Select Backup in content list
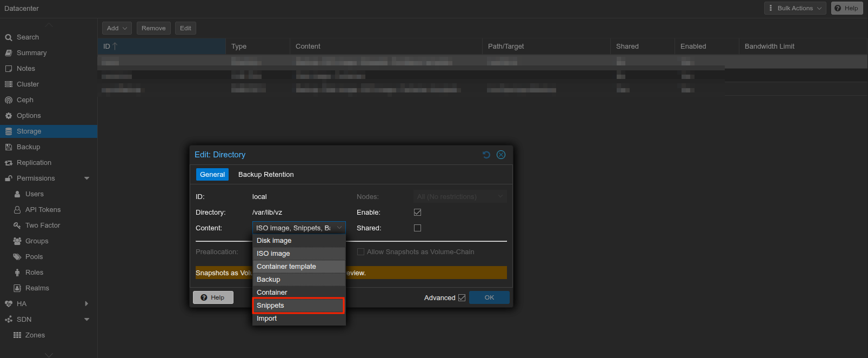This screenshot has height=358, width=868. click(x=299, y=280)
